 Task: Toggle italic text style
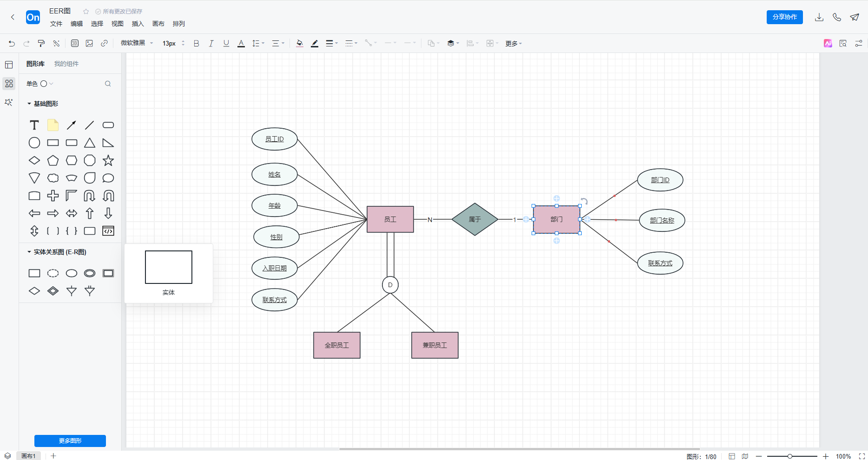(x=211, y=43)
